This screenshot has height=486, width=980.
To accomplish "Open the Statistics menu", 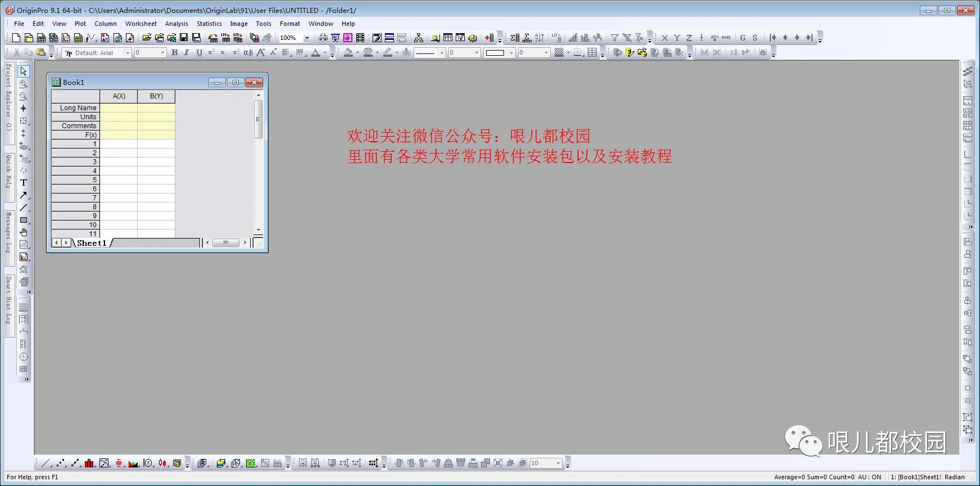I will coord(209,24).
